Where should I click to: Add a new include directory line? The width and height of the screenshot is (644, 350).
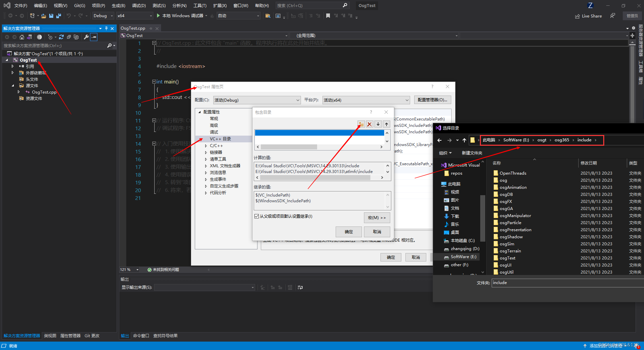(361, 124)
